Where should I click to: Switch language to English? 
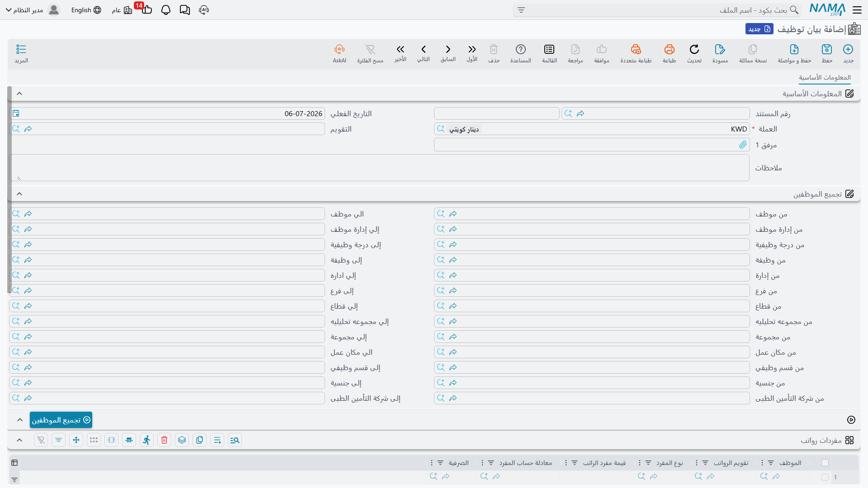86,10
